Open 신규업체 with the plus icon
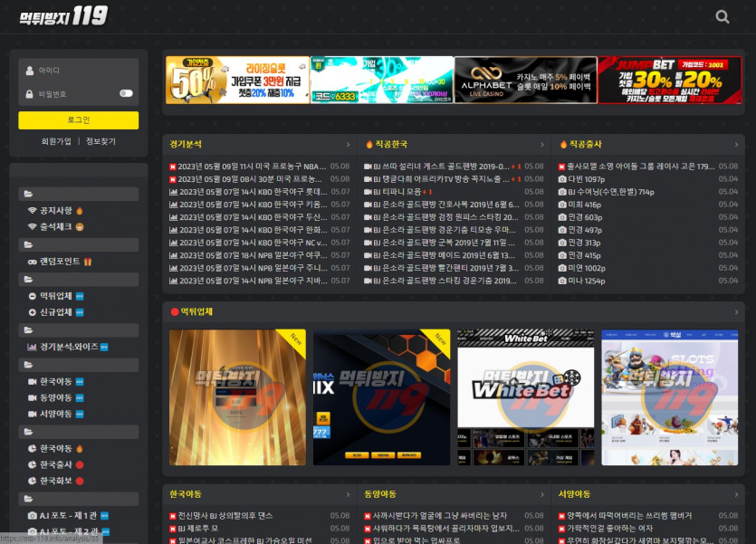 pos(56,312)
